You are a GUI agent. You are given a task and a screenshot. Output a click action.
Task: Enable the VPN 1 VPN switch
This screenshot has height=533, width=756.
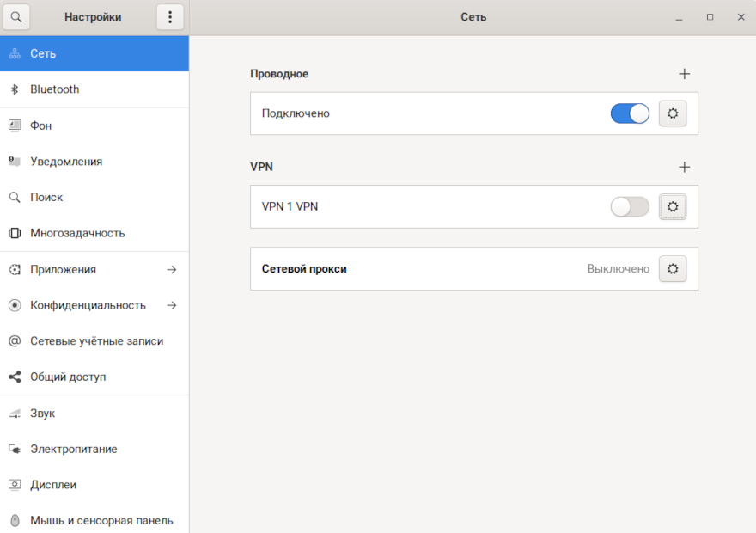pos(630,206)
